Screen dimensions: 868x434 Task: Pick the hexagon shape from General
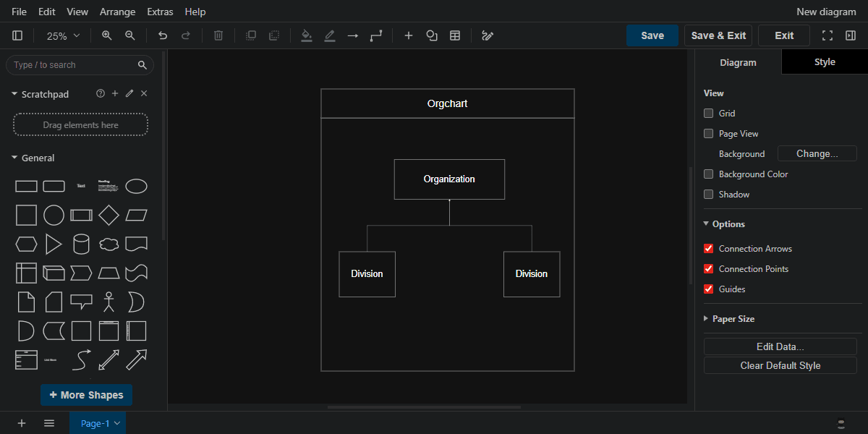[x=27, y=244]
